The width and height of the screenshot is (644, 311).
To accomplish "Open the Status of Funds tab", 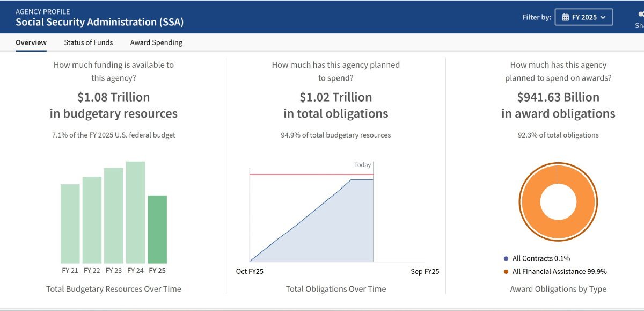I will click(89, 42).
